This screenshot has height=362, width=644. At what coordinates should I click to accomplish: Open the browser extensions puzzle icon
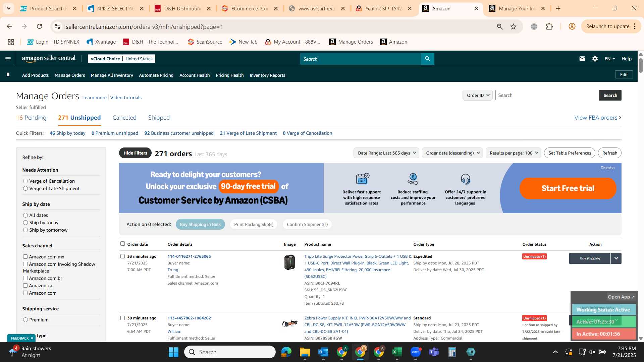(x=549, y=26)
